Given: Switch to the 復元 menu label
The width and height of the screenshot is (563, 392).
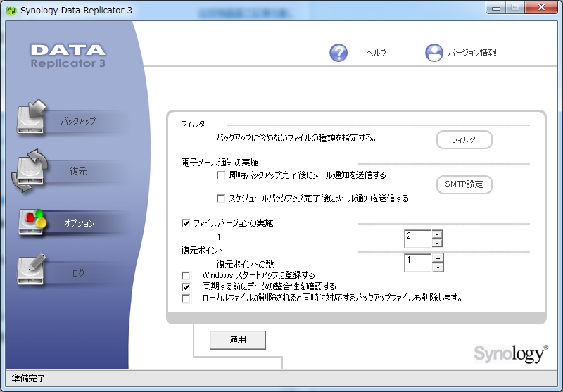Looking at the screenshot, I should (78, 171).
